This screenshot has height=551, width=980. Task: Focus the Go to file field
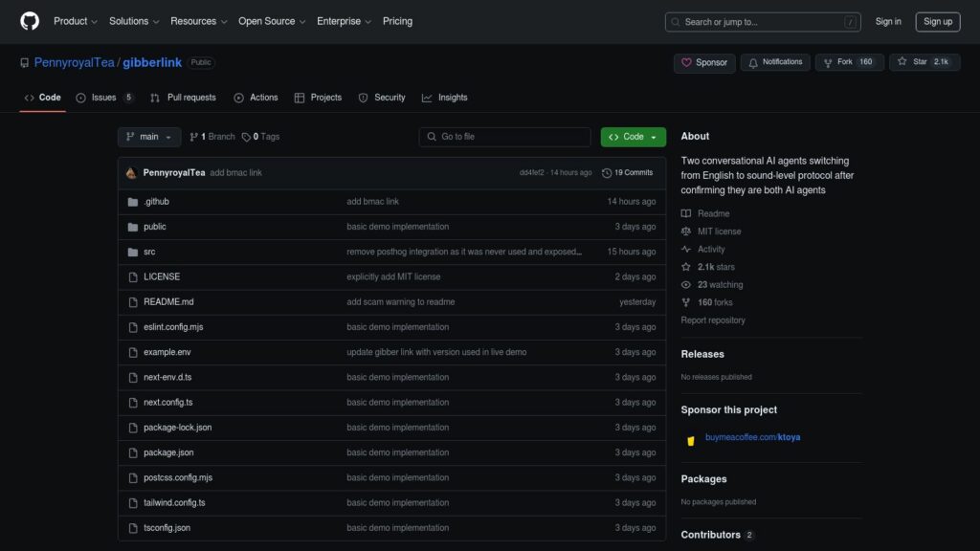[504, 137]
